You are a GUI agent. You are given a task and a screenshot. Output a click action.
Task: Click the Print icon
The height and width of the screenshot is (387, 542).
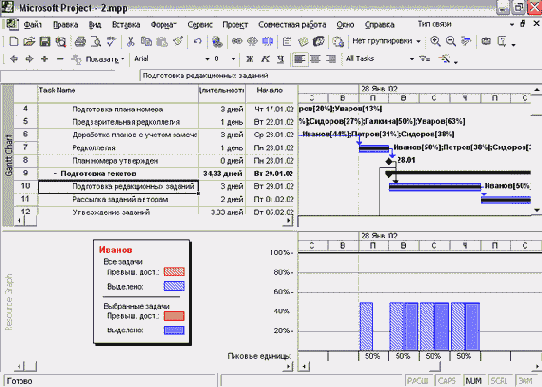[x=80, y=42]
